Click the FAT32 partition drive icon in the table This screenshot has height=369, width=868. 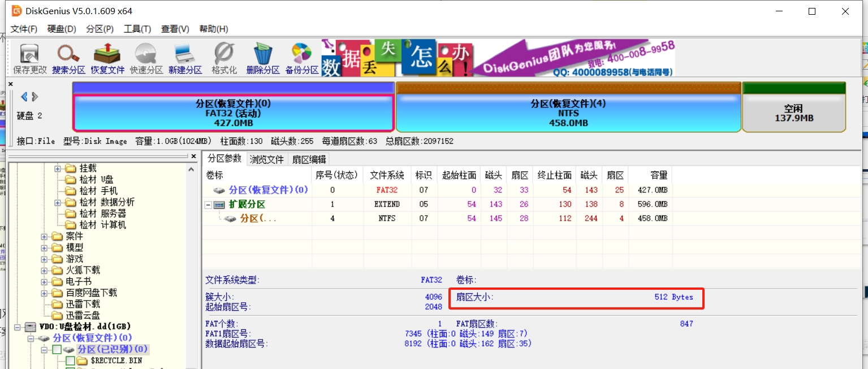tap(219, 190)
